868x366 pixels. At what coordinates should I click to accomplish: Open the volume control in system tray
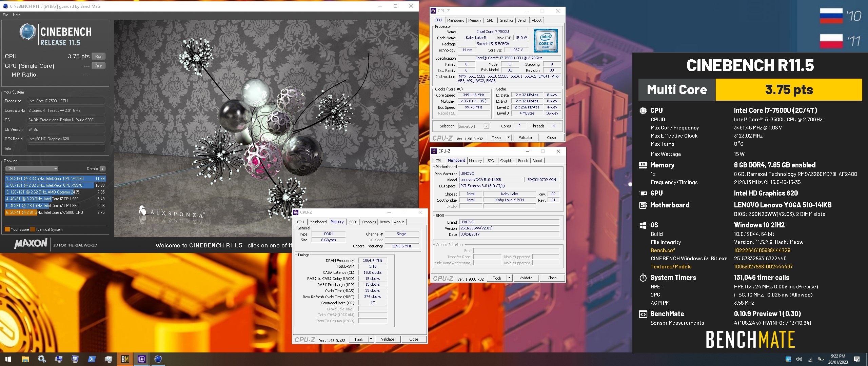(x=799, y=359)
